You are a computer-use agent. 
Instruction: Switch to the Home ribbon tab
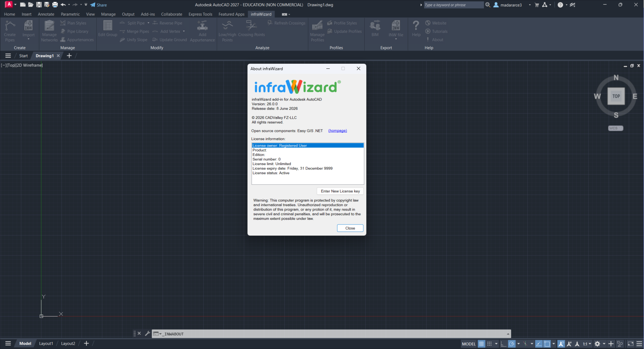pyautogui.click(x=9, y=14)
